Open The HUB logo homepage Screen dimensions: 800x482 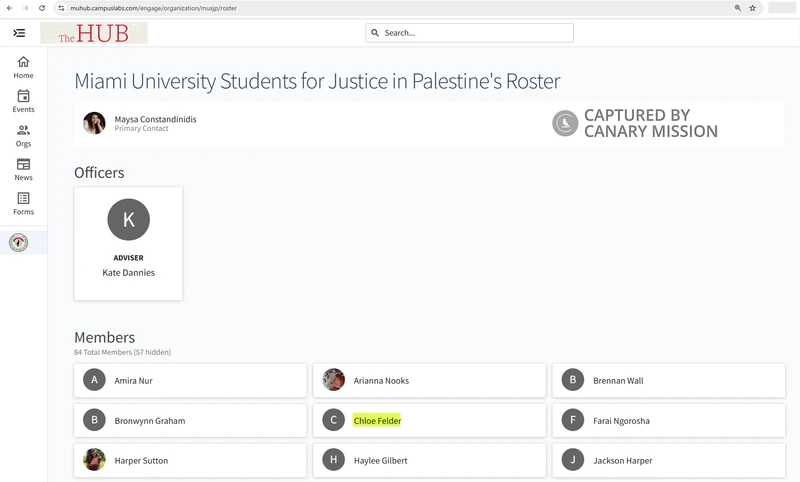click(x=94, y=33)
